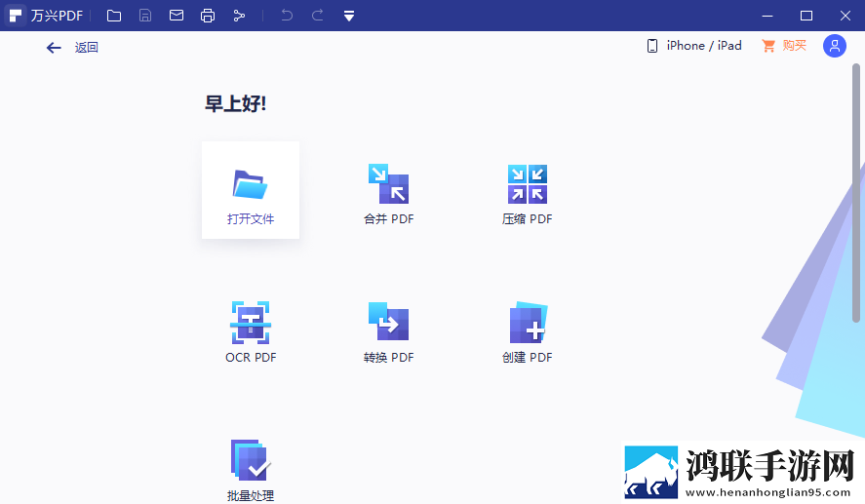Open file via toolbar folder icon

click(x=114, y=16)
